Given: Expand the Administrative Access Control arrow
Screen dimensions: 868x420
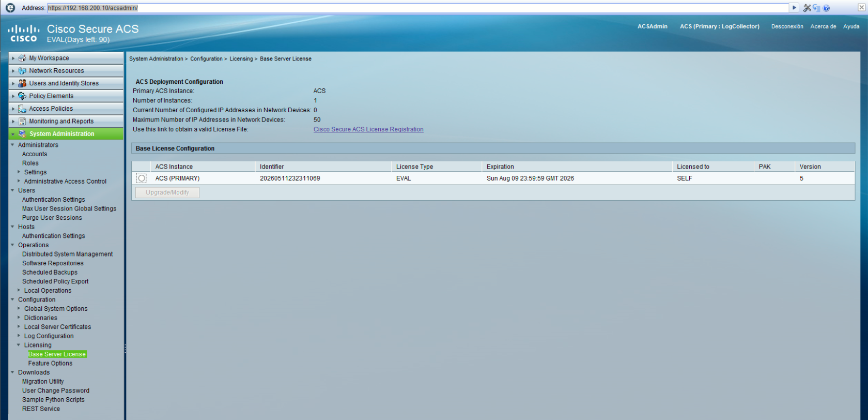Looking at the screenshot, I should tap(19, 181).
